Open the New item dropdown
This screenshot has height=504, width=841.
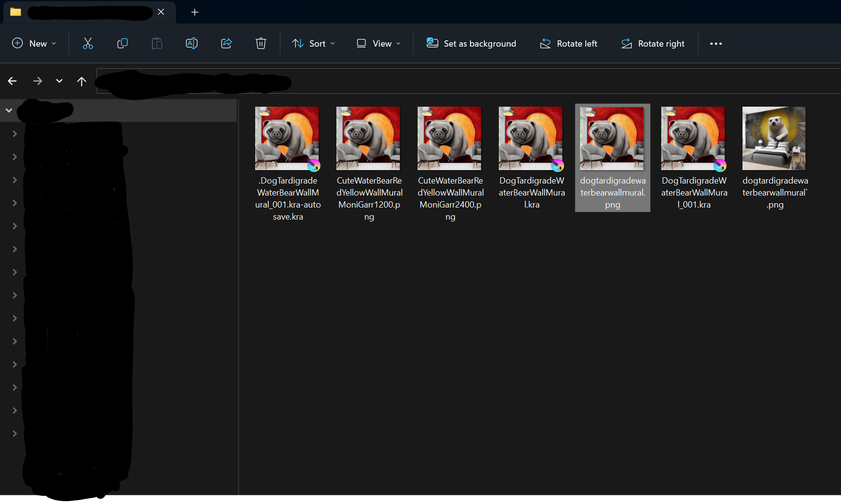[34, 44]
